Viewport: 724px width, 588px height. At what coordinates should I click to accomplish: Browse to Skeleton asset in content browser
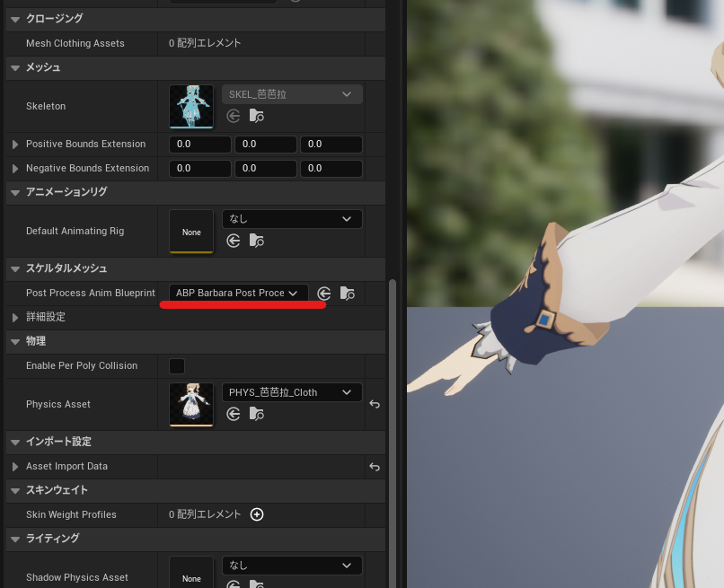[256, 116]
